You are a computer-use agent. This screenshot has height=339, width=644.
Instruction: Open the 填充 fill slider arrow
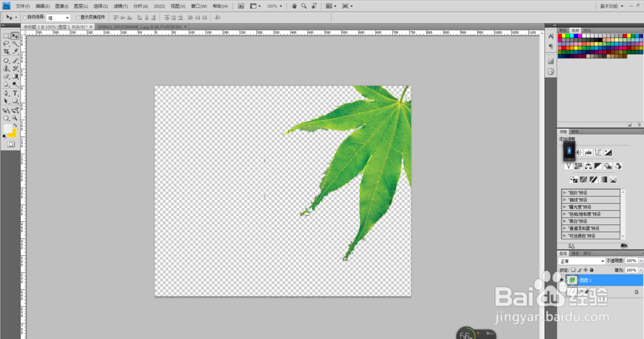pyautogui.click(x=641, y=270)
